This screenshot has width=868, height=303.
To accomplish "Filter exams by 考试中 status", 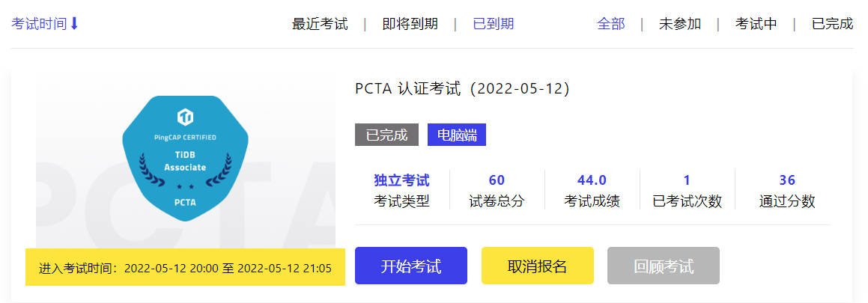I will [x=756, y=24].
